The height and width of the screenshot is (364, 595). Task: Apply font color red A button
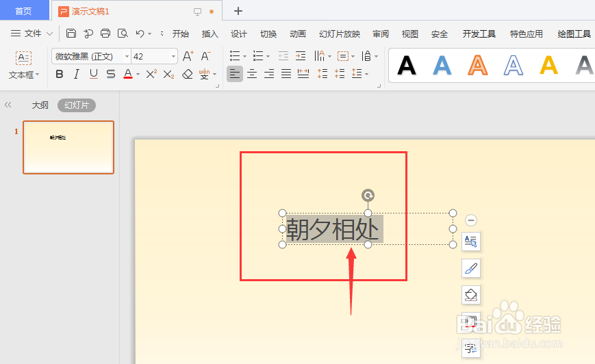pyautogui.click(x=128, y=74)
